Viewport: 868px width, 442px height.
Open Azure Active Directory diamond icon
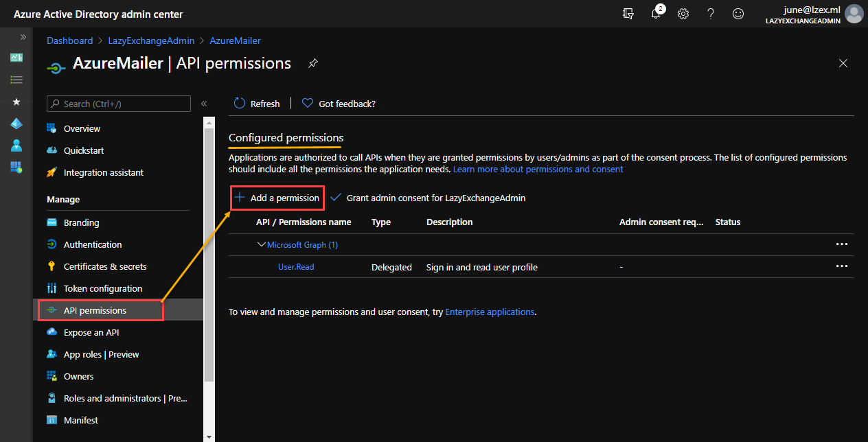(x=16, y=124)
